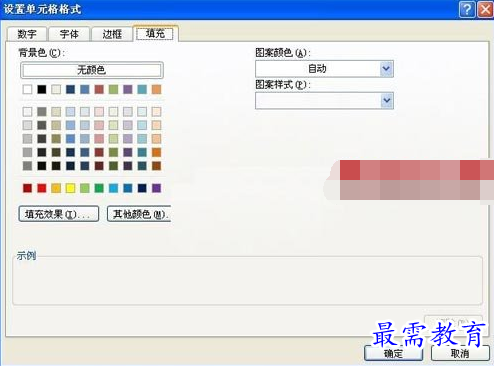This screenshot has height=366, width=494.
Task: Pick dark navy swatch in top theme row
Action: tap(70, 89)
